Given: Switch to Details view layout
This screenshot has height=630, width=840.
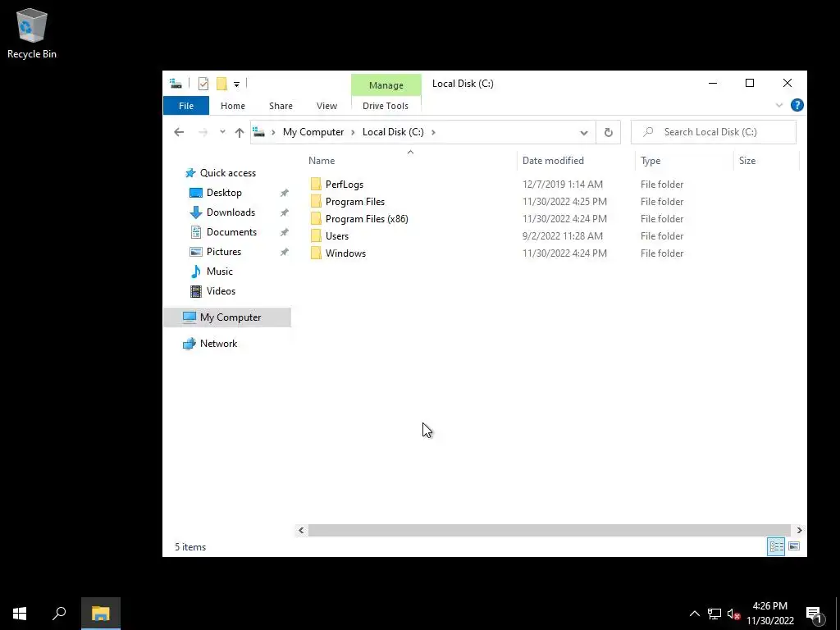Looking at the screenshot, I should 776,546.
